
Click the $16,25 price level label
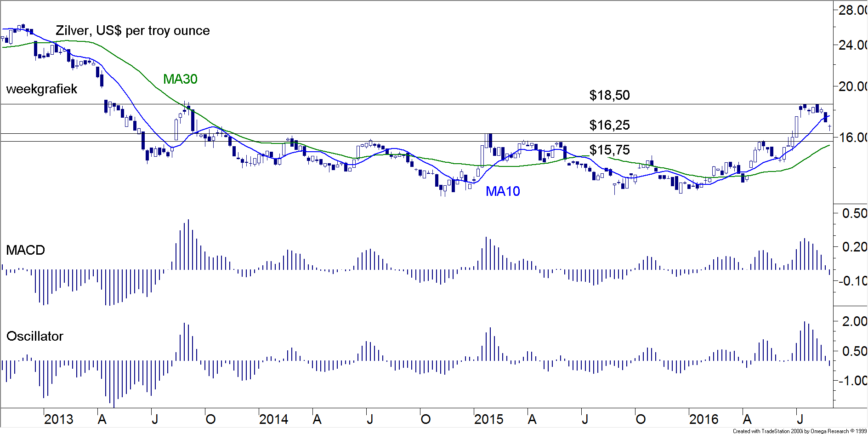(x=609, y=125)
